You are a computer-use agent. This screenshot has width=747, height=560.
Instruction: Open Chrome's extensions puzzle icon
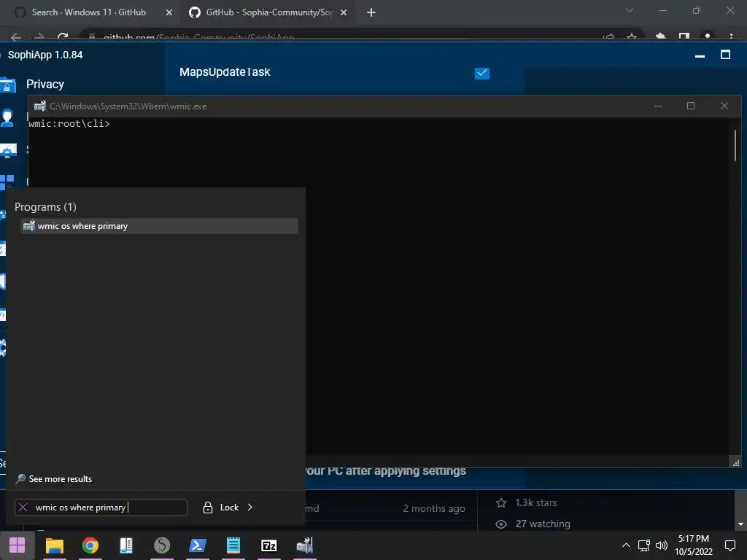[660, 37]
